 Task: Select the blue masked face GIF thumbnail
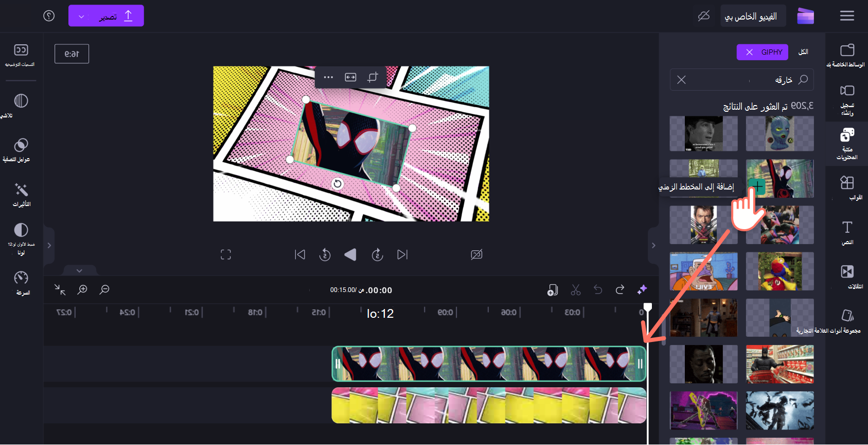click(780, 133)
